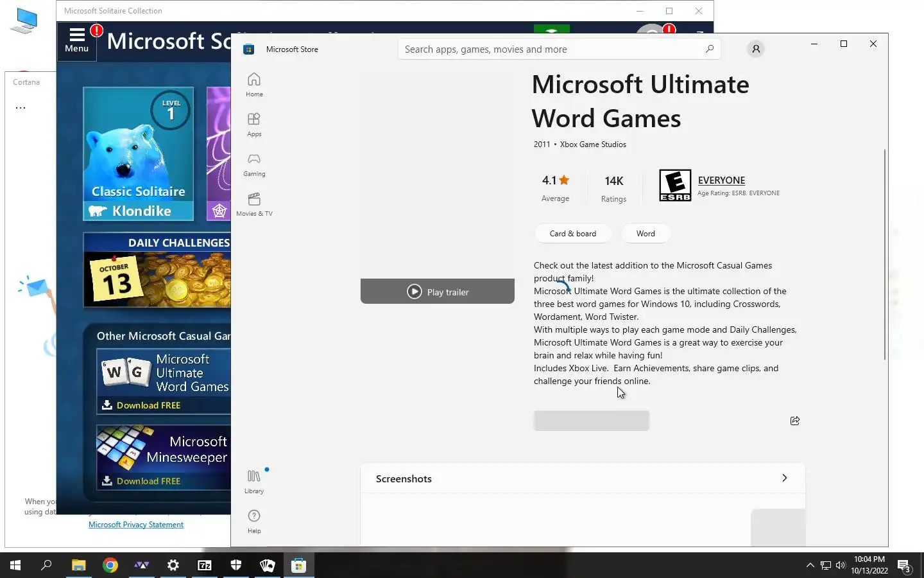The height and width of the screenshot is (578, 924).
Task: Expand the Screenshots section arrow
Action: (784, 478)
